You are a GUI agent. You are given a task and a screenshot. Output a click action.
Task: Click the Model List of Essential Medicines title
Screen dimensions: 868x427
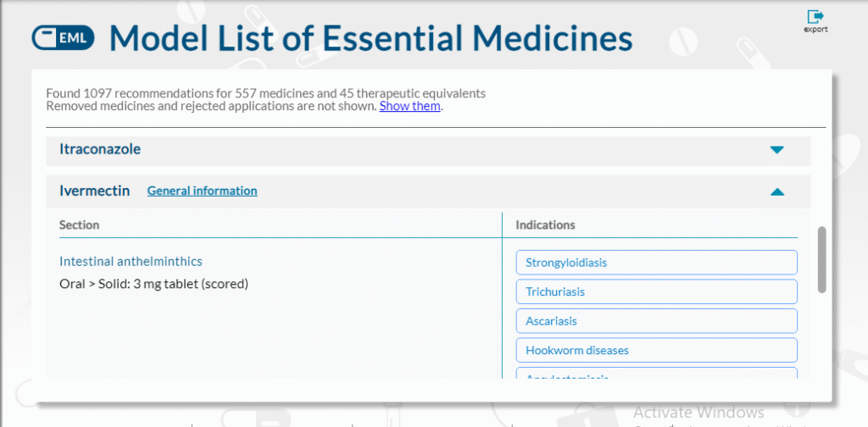click(371, 39)
